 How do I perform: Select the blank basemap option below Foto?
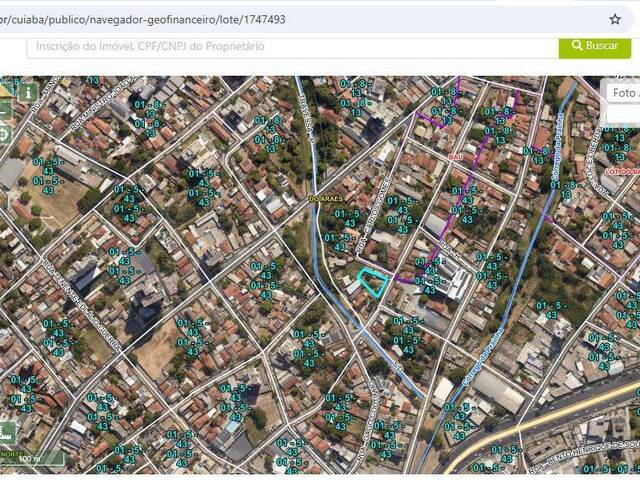click(x=623, y=114)
